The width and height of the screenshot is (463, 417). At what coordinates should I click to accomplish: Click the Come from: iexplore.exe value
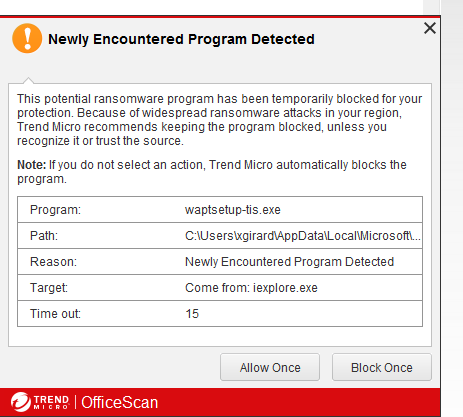tap(251, 288)
